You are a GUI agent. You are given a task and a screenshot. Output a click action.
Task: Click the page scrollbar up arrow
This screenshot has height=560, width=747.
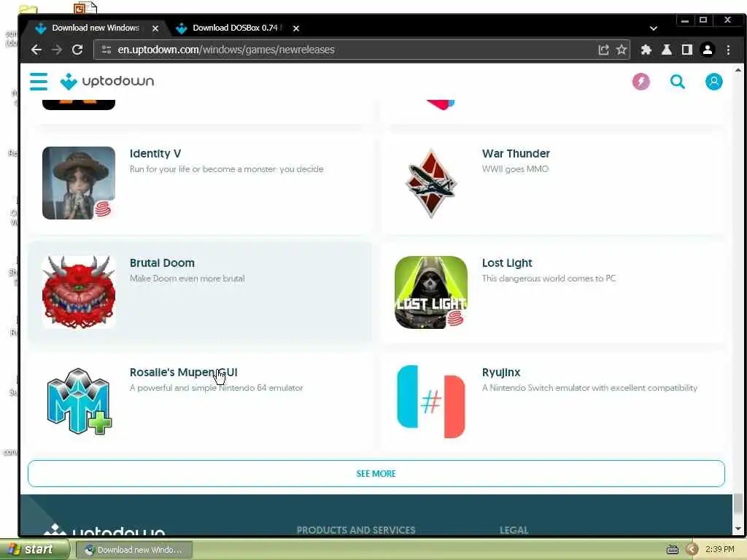click(x=738, y=70)
